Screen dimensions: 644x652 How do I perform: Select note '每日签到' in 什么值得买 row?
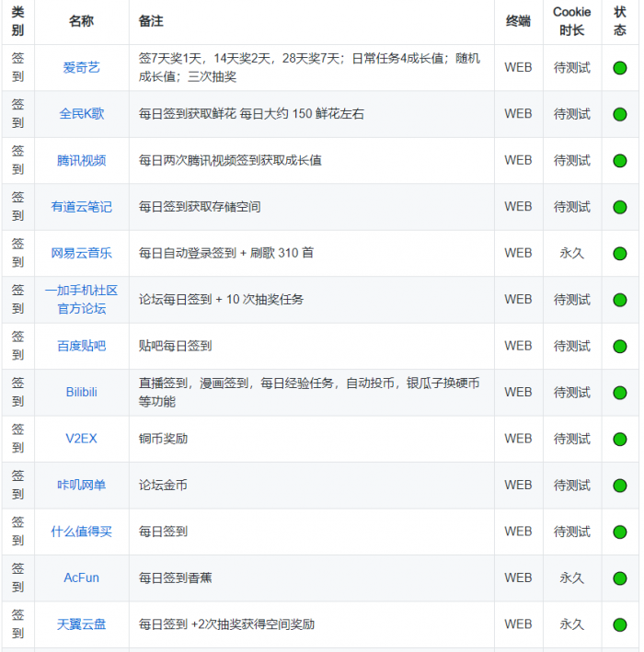[163, 532]
